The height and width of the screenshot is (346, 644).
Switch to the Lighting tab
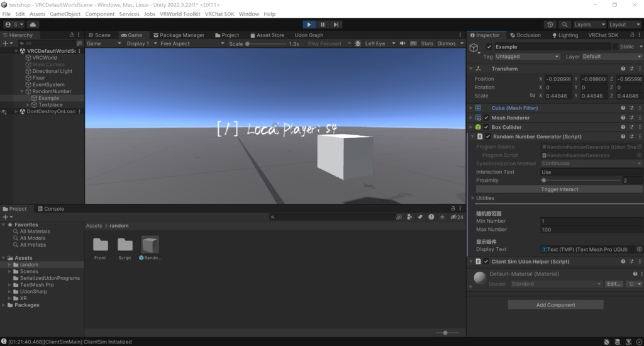pos(565,35)
